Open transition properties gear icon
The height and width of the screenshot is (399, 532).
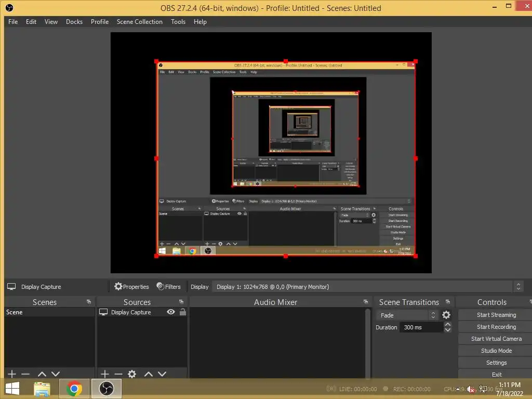[x=446, y=315]
